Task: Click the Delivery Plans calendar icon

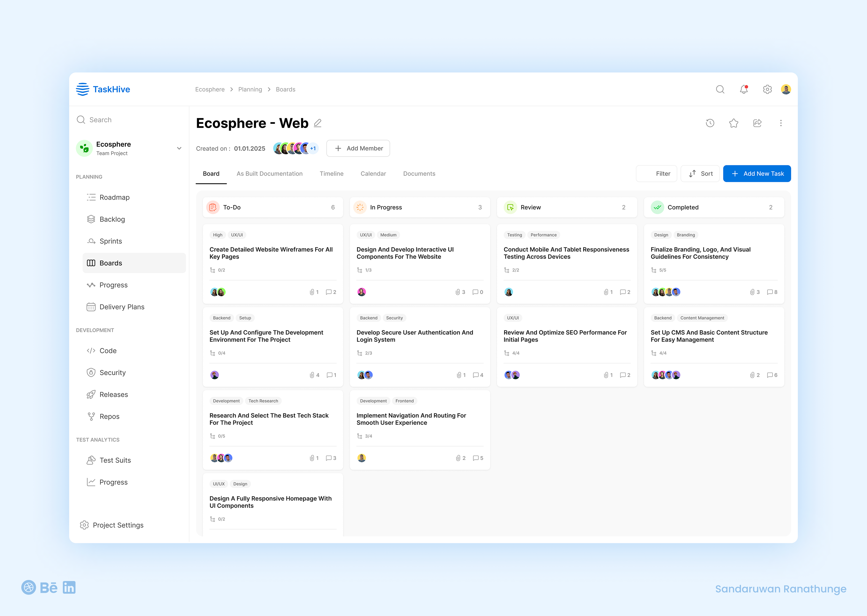Action: tap(91, 307)
